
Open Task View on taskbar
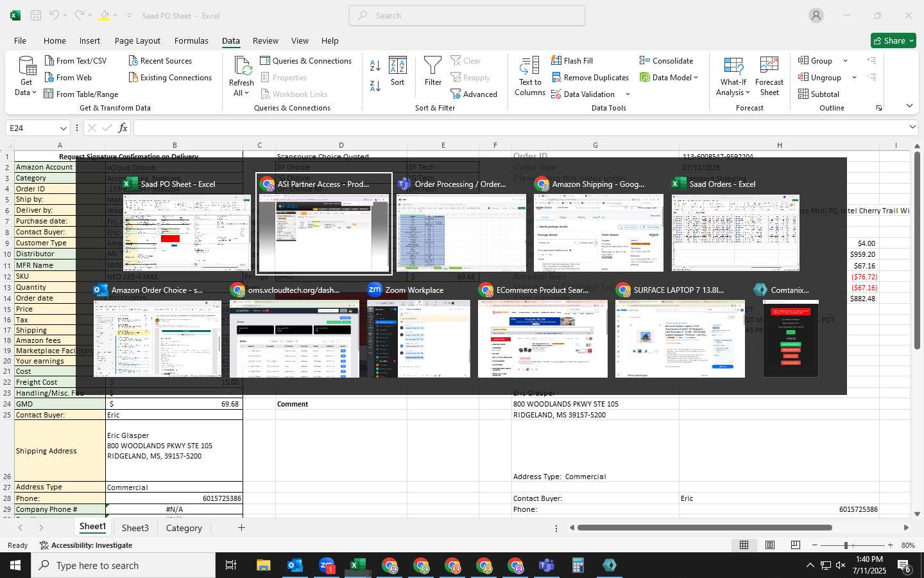[x=231, y=565]
